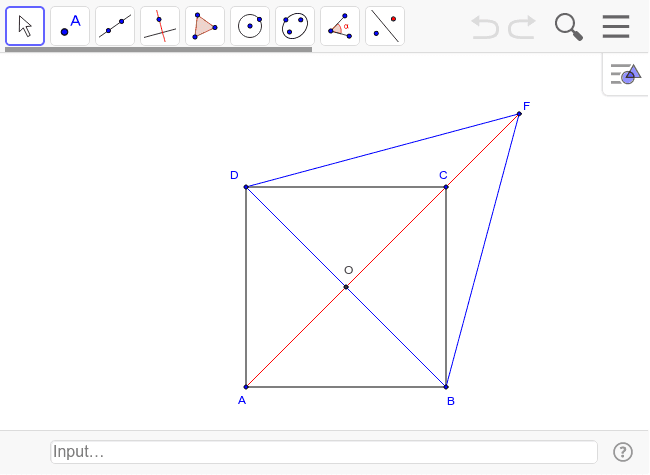The height and width of the screenshot is (475, 650).
Task: Select the Perpendicular Line tool
Action: pos(160,26)
